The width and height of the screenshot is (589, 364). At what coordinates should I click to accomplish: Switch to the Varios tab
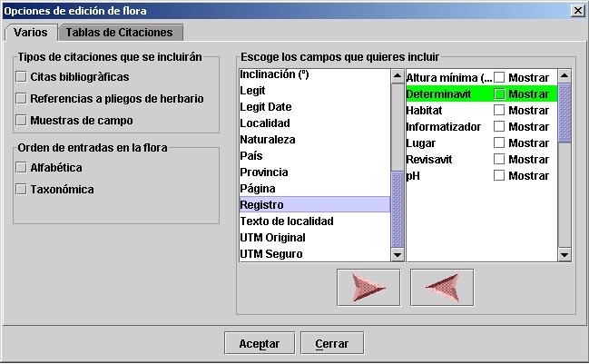coord(31,33)
